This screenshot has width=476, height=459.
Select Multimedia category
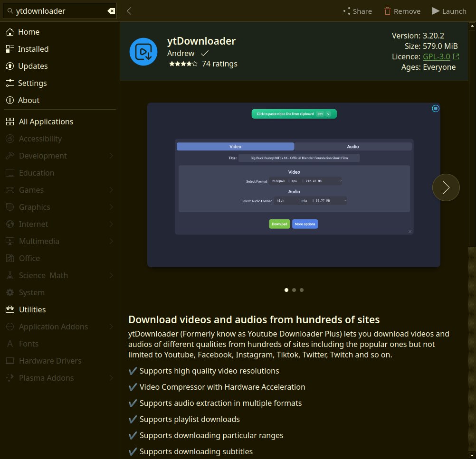(x=60, y=241)
